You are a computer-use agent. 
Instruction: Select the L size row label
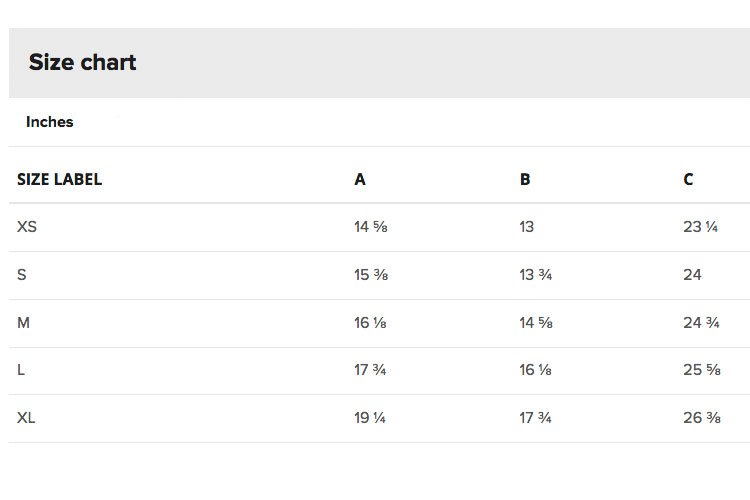tap(21, 370)
